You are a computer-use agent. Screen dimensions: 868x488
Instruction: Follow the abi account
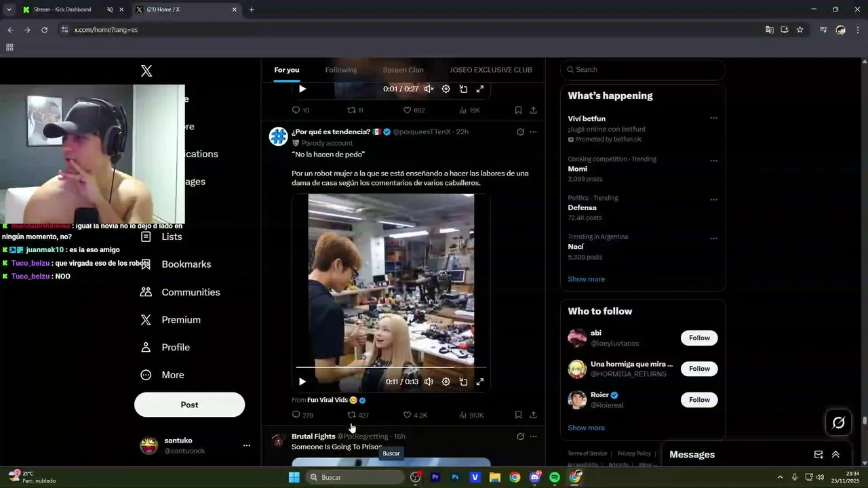699,338
